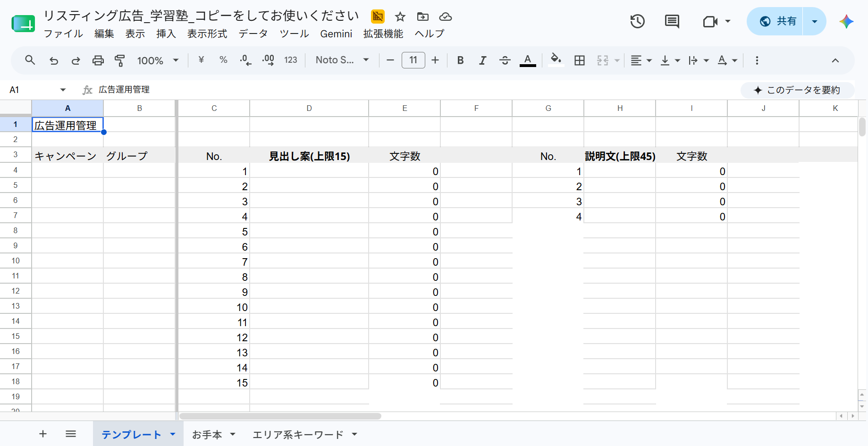This screenshot has width=868, height=446.
Task: Toggle italic formatting
Action: pyautogui.click(x=482, y=60)
